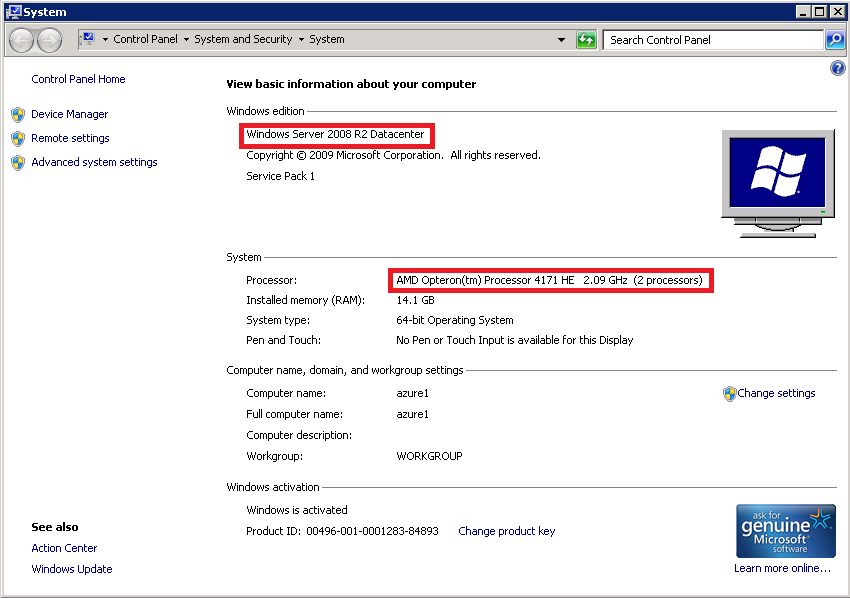The width and height of the screenshot is (850, 598).
Task: Click Search Control Panel input field
Action: [x=713, y=40]
